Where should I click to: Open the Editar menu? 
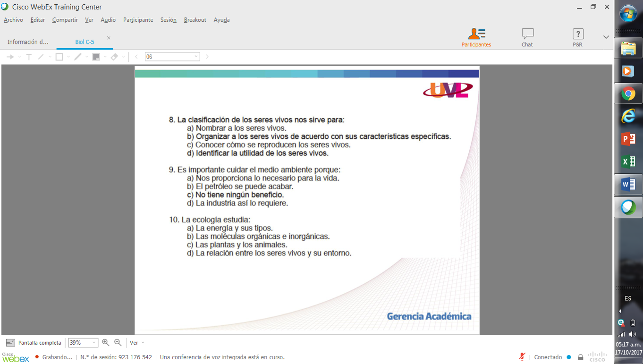38,20
